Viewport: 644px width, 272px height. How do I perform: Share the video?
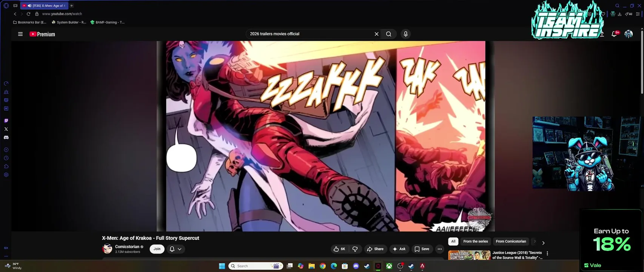pos(375,249)
